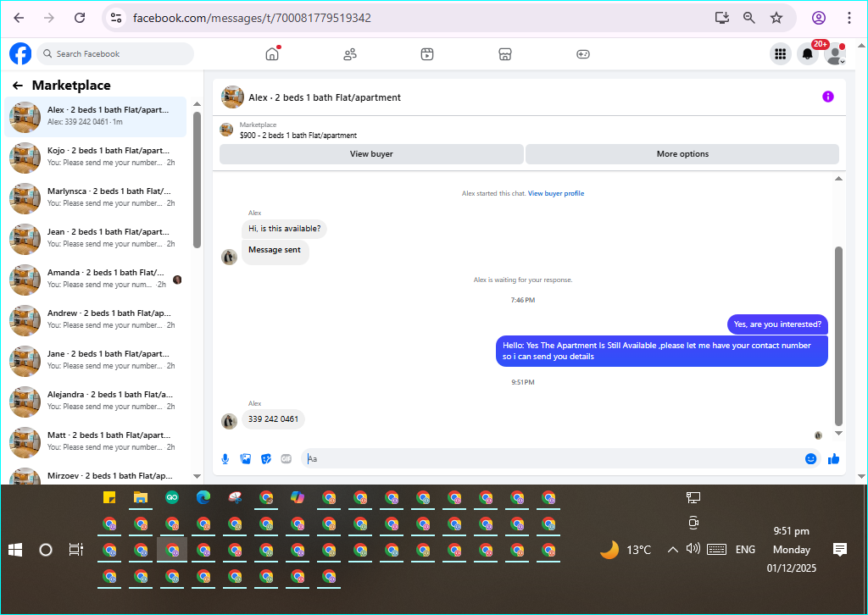This screenshot has height=615, width=868.
Task: Record a voice clip with microphone icon
Action: [x=225, y=459]
